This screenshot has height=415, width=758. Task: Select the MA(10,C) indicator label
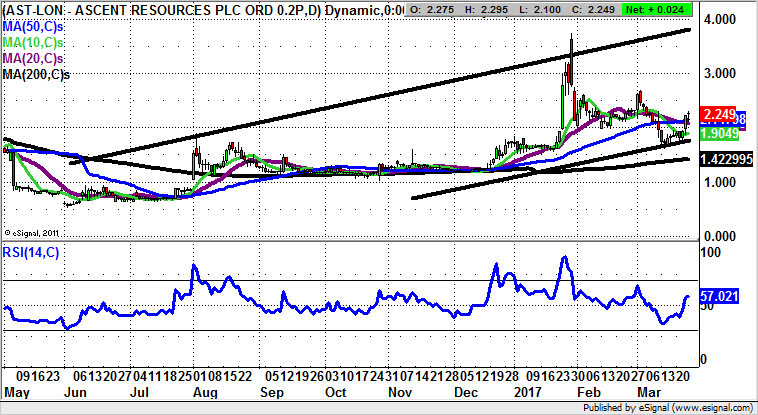(x=35, y=42)
